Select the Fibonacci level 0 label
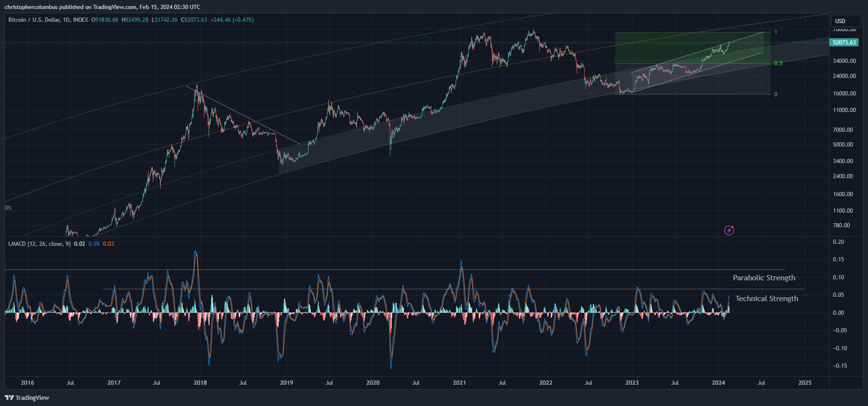The height and width of the screenshot is (406, 868). [x=776, y=95]
